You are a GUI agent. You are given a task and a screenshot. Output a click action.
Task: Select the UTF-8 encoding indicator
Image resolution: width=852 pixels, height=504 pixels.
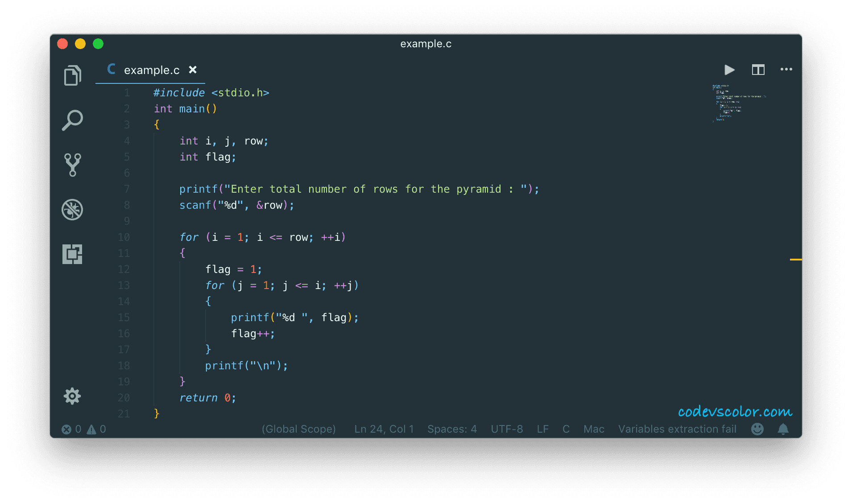tap(507, 429)
